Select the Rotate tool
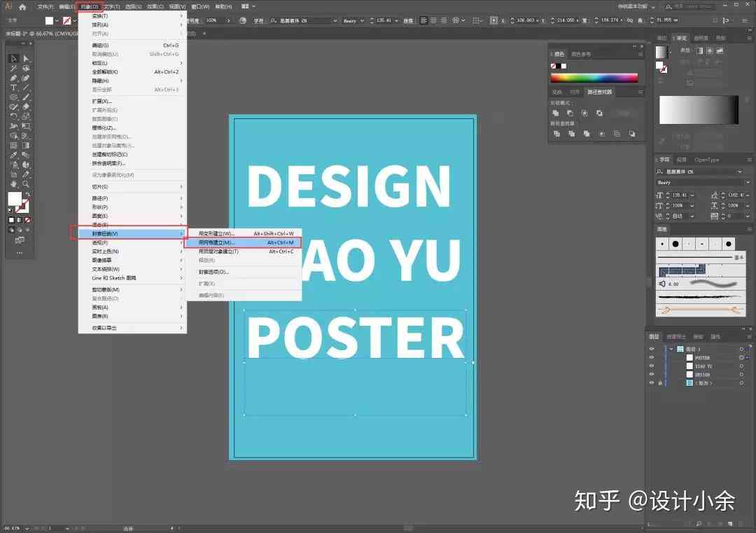 tap(13, 116)
